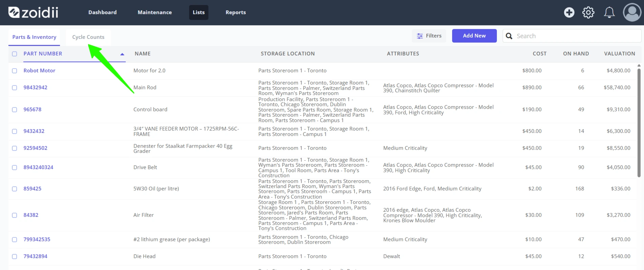
Task: Sort by the Name column header
Action: [142, 53]
